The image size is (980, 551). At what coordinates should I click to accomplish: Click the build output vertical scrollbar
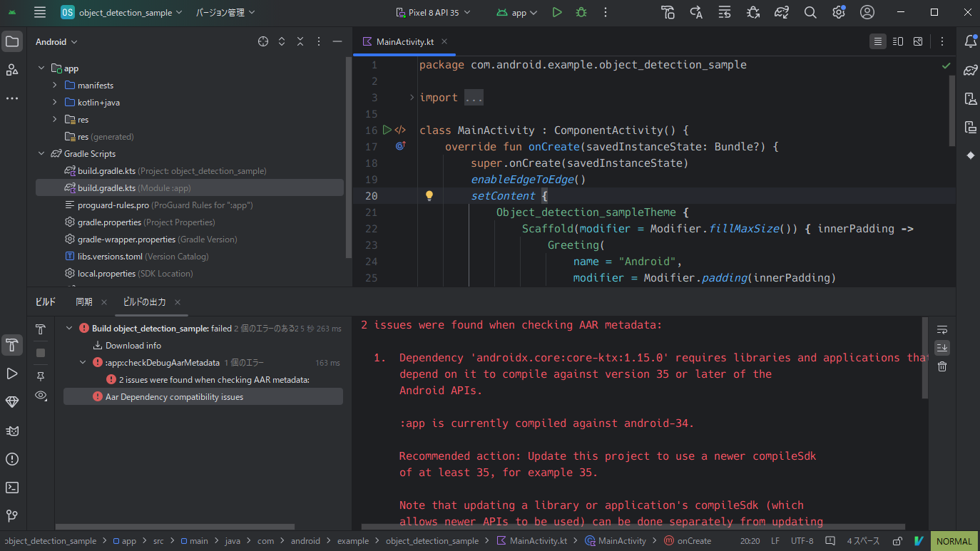(925, 356)
